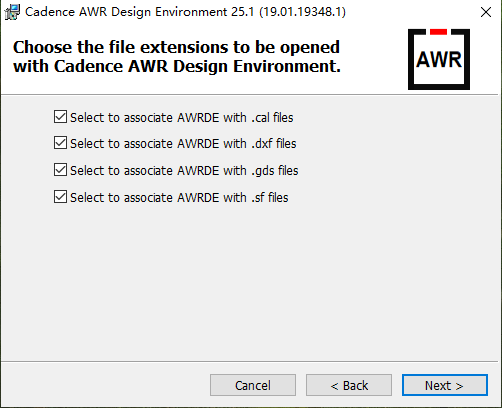
Task: Click the version number (19.01.19348.1) in the title
Action: (x=302, y=12)
